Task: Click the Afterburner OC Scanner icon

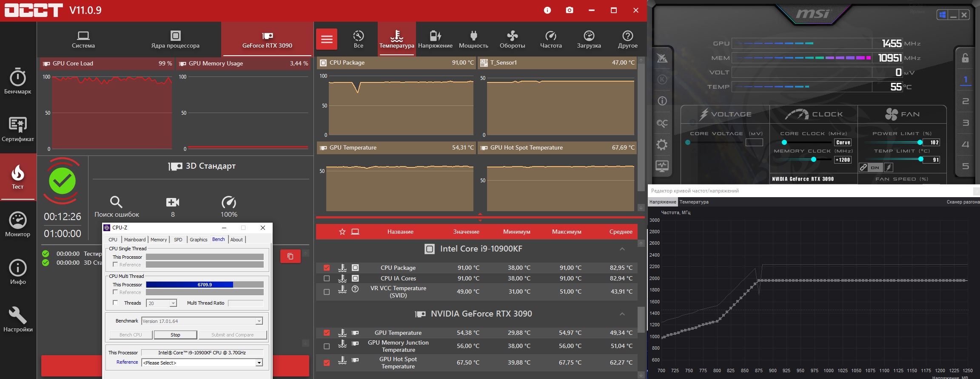Action: (x=662, y=123)
